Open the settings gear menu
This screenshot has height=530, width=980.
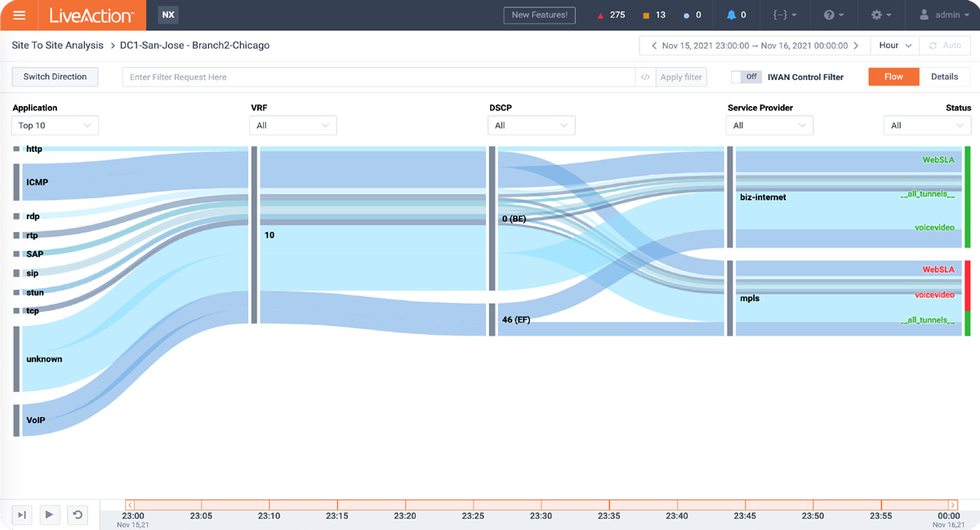click(x=880, y=16)
